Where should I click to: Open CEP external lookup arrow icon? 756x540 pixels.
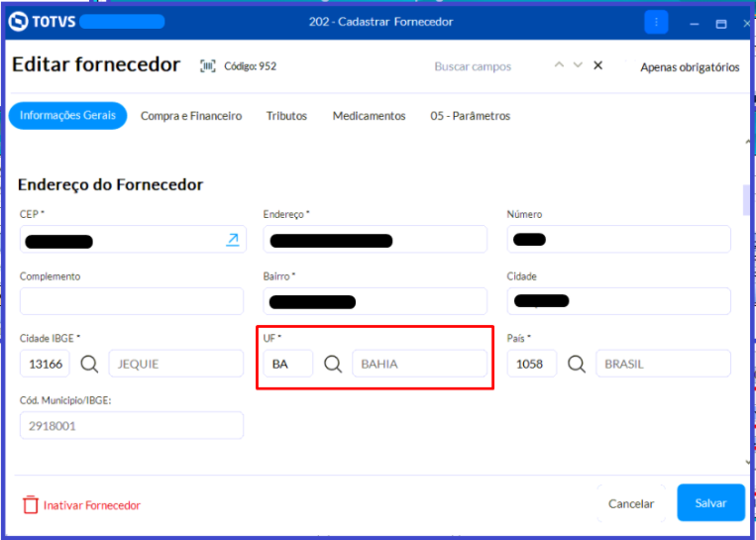[233, 239]
